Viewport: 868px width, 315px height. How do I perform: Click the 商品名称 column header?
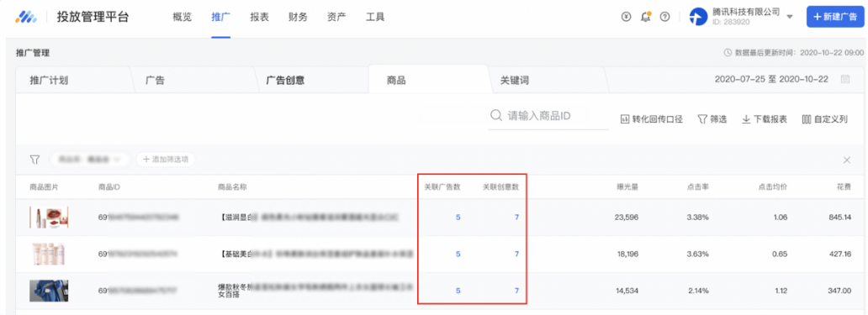coord(232,186)
